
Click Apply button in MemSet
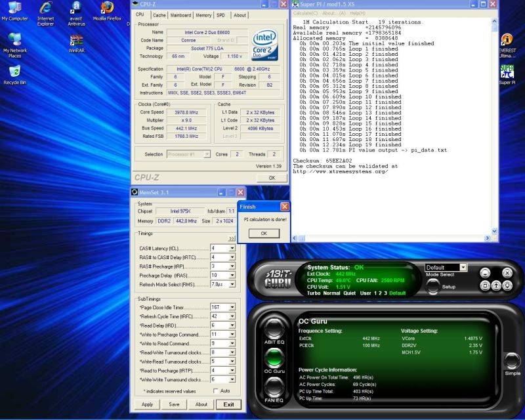pyautogui.click(x=148, y=404)
